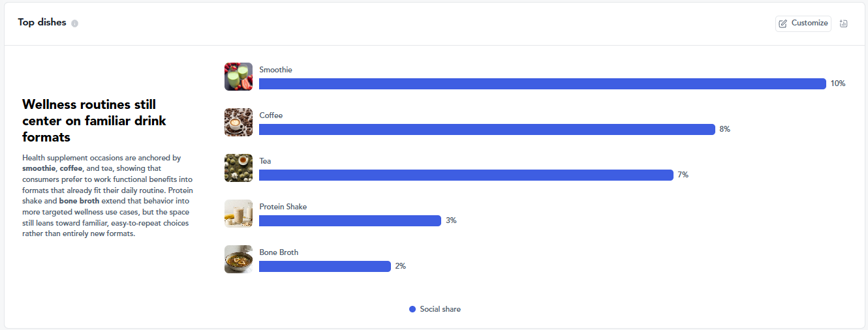Screen dimensions: 868x330
Task: Click the Smoothie label above bar
Action: [x=275, y=70]
